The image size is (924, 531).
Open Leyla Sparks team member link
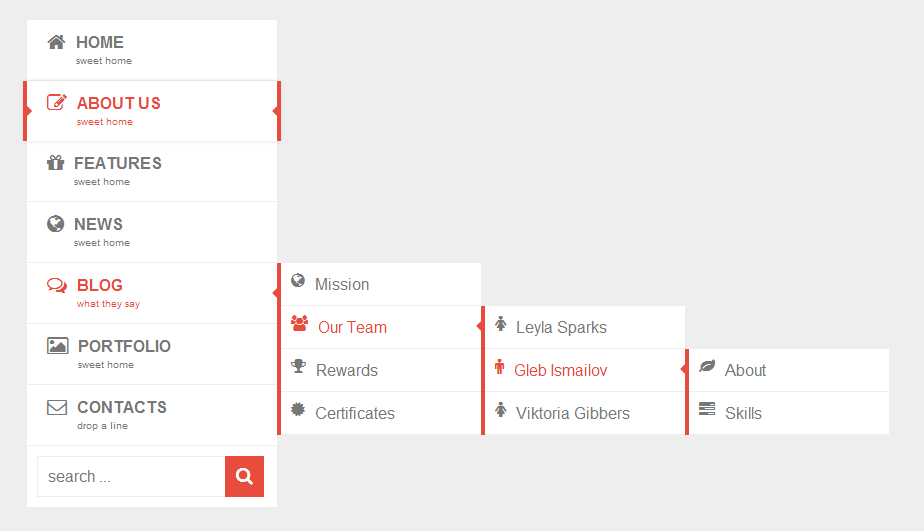tap(561, 327)
